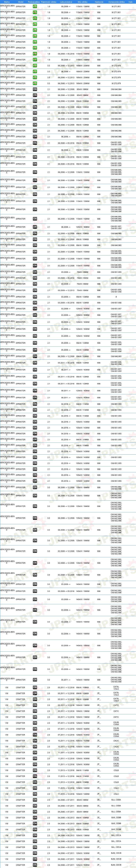Click ON icon in the table's last row
The width and height of the screenshot is (136, 868).
coord(35,865)
